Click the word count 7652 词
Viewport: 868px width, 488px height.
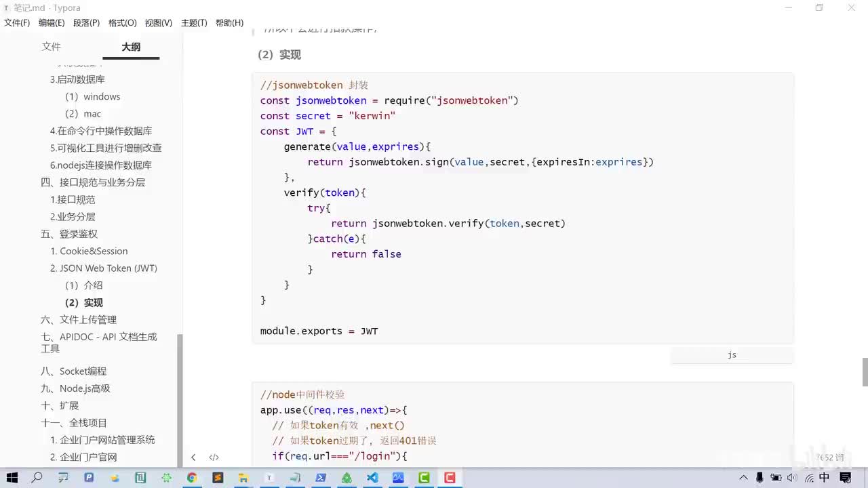pos(829,457)
